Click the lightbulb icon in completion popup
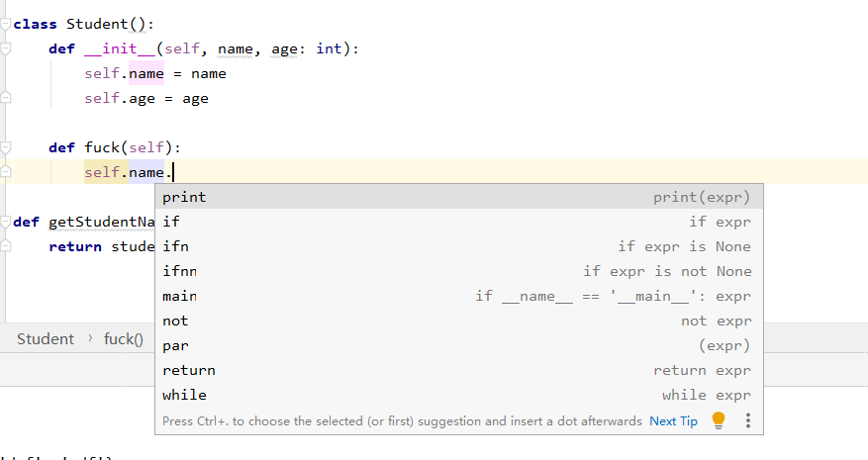Image resolution: width=868 pixels, height=460 pixels. (x=719, y=420)
